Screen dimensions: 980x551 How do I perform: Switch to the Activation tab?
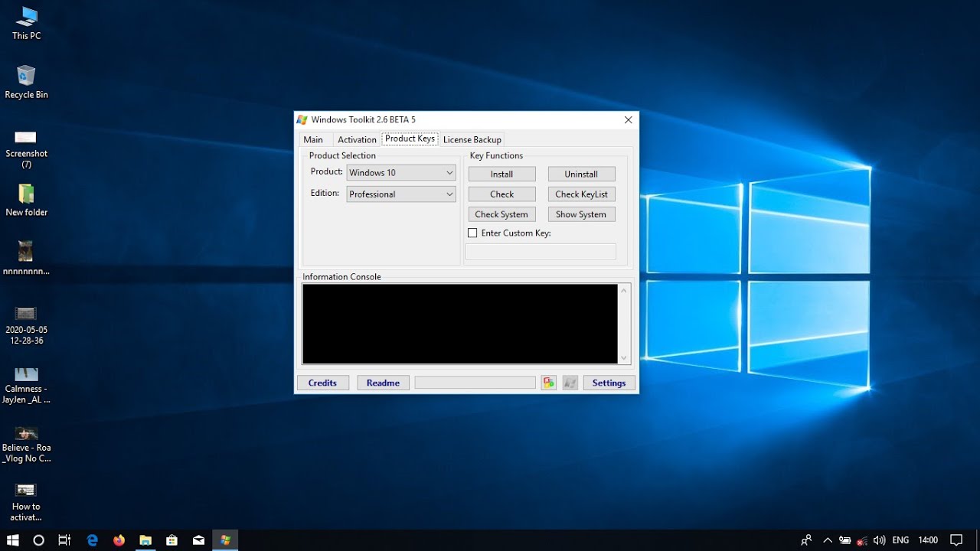(357, 139)
